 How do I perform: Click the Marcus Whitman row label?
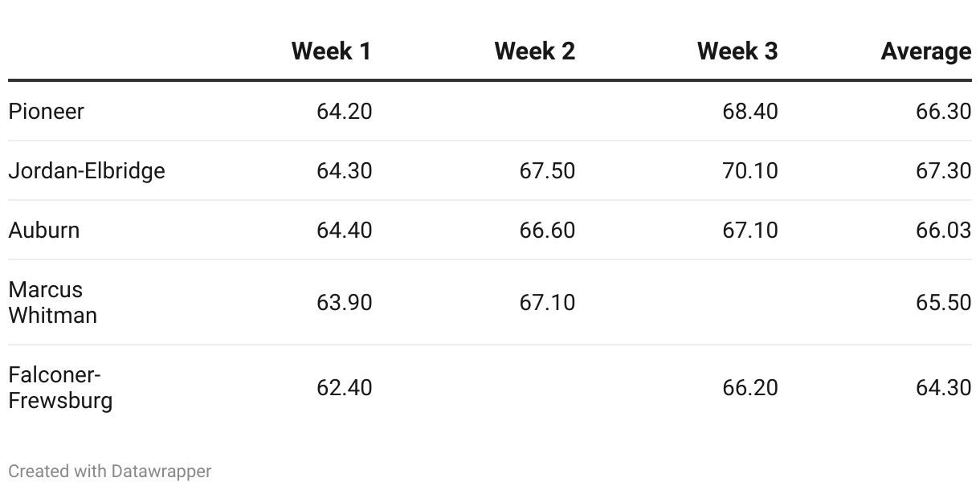tap(53, 303)
